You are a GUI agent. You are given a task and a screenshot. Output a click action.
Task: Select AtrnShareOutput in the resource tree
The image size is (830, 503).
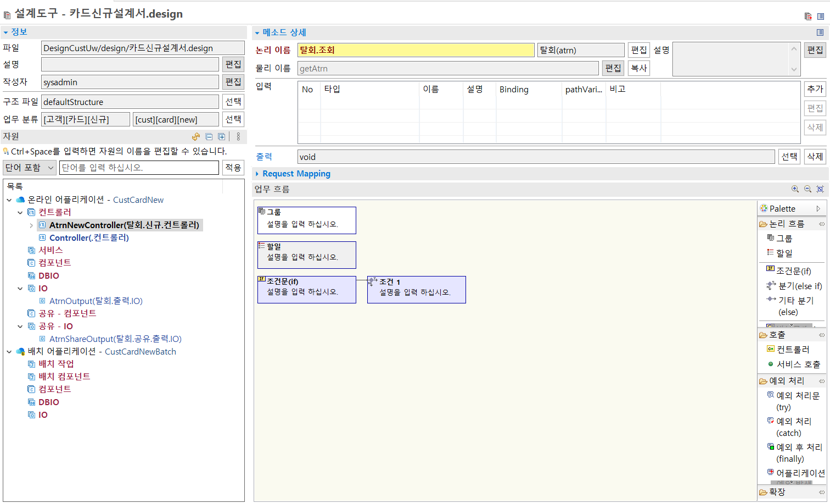[x=115, y=339]
